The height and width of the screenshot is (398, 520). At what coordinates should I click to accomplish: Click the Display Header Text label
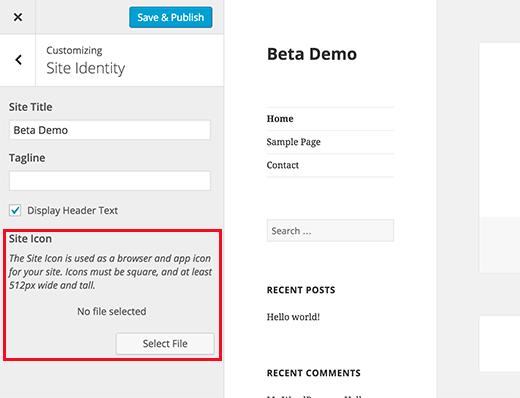coord(72,211)
